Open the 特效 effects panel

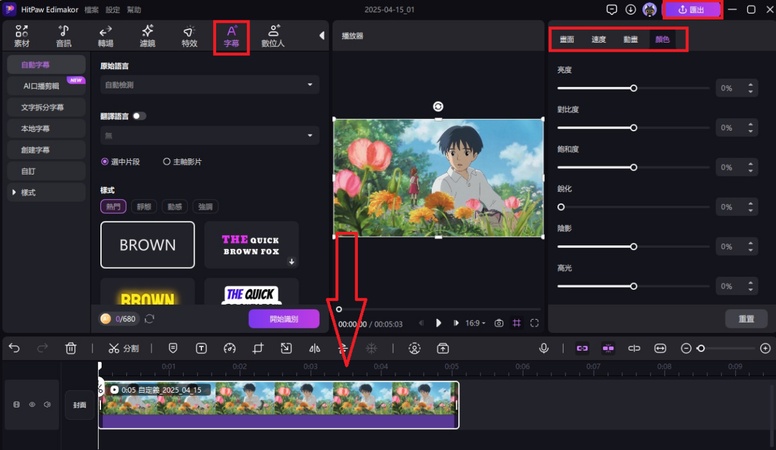[x=189, y=36]
